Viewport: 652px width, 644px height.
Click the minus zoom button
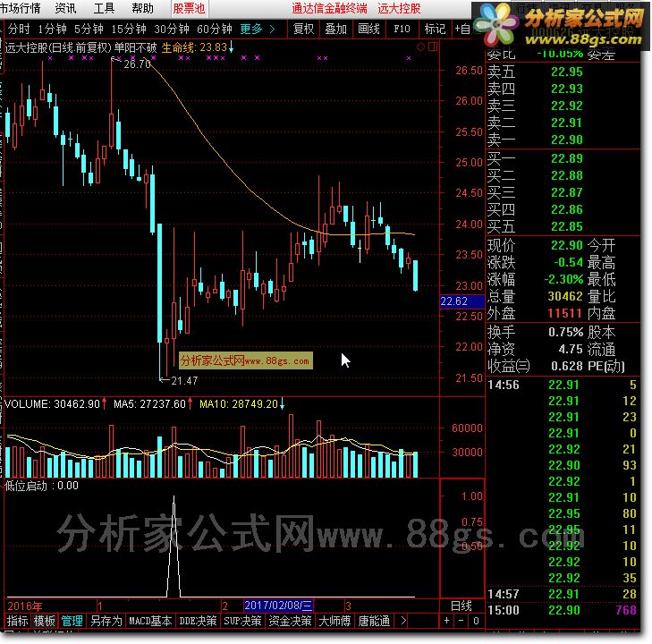tap(461, 621)
